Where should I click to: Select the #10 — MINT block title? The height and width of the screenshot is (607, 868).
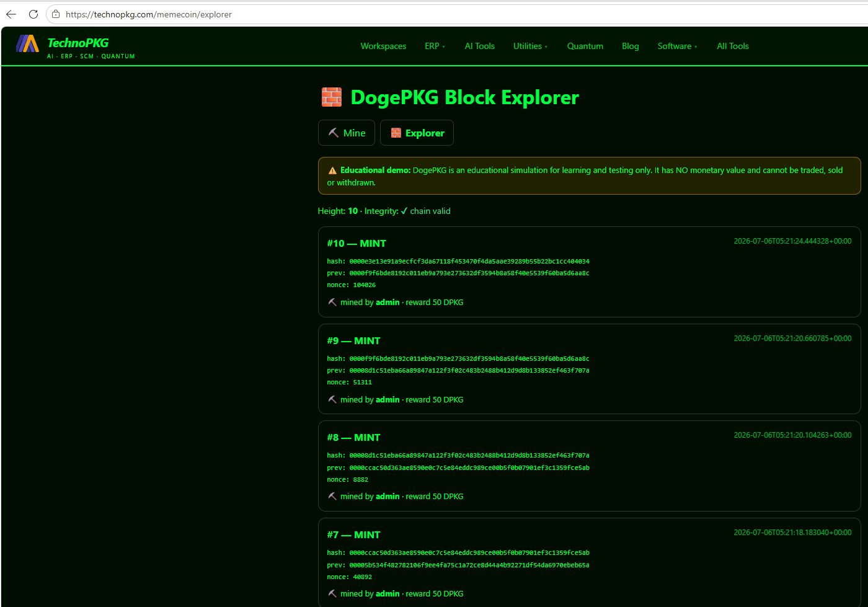pos(356,244)
